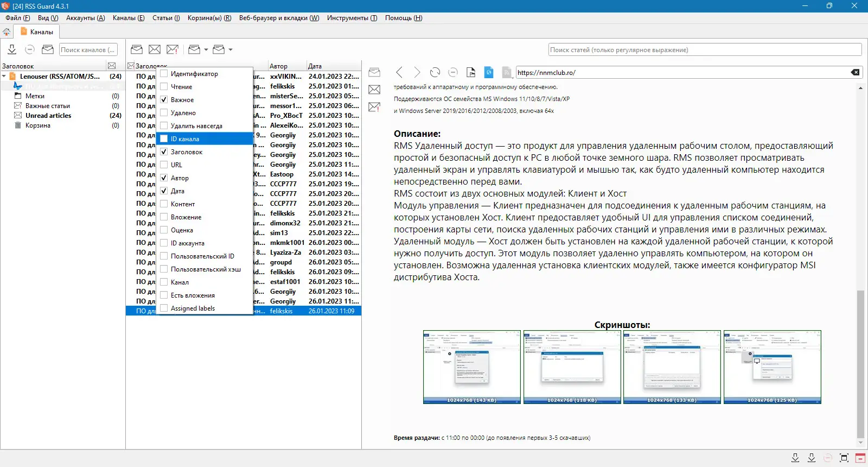Open the article filter dropdown arrow
Viewport: 868px width, 467px height.
point(231,49)
